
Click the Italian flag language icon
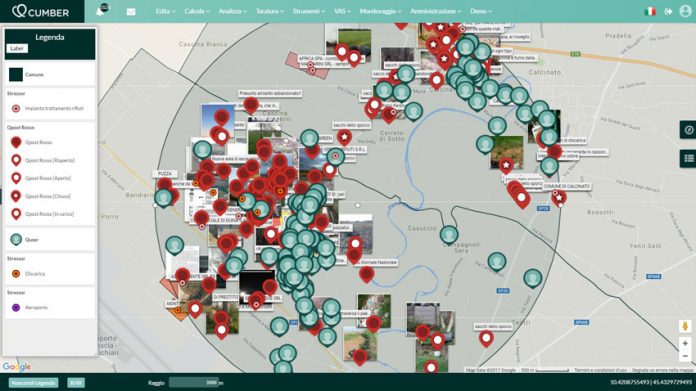[650, 12]
